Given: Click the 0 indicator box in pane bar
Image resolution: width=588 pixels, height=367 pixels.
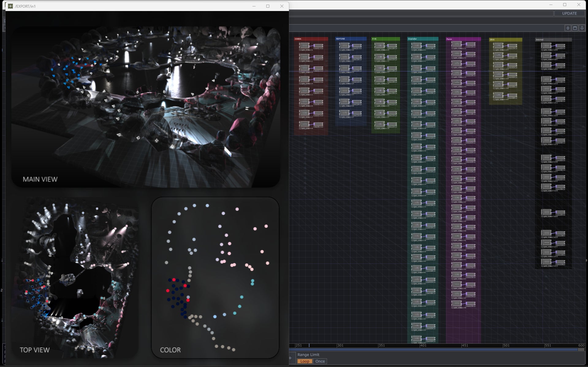Looking at the screenshot, I should [x=567, y=28].
